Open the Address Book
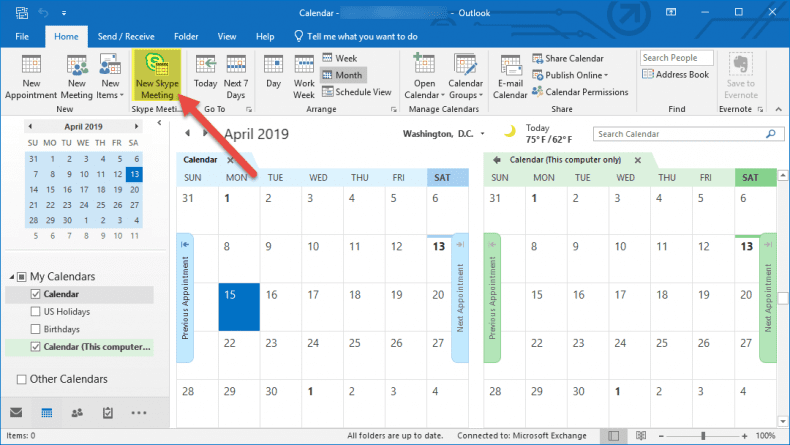 pyautogui.click(x=676, y=75)
